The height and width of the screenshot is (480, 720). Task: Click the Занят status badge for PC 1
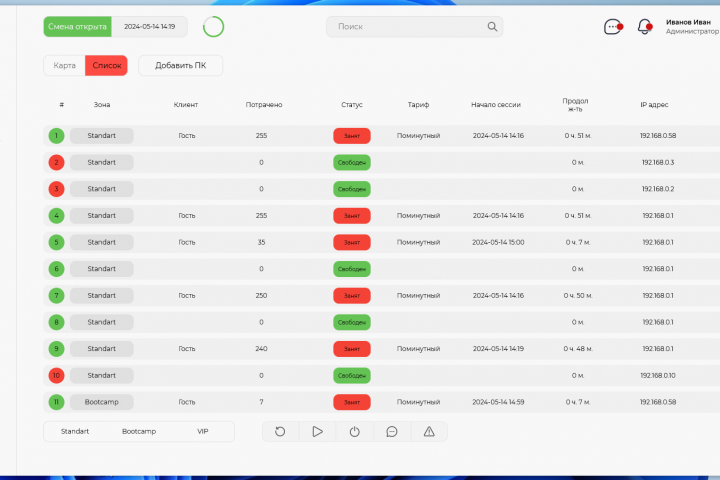(x=352, y=136)
